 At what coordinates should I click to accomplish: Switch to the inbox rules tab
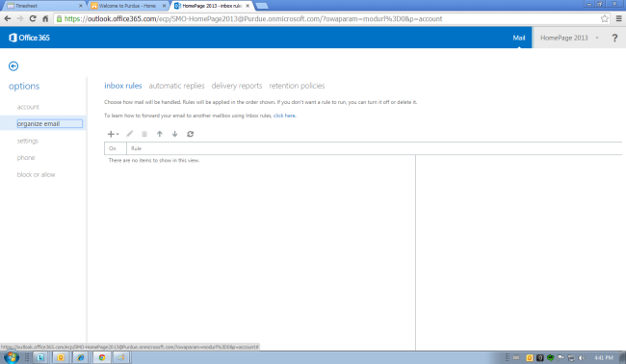[x=123, y=86]
